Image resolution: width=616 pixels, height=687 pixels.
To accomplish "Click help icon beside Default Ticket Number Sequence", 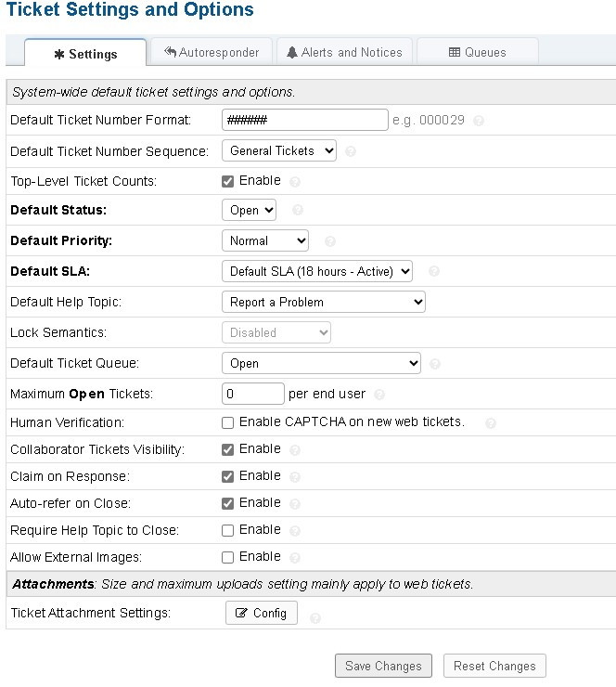I will pos(351,151).
